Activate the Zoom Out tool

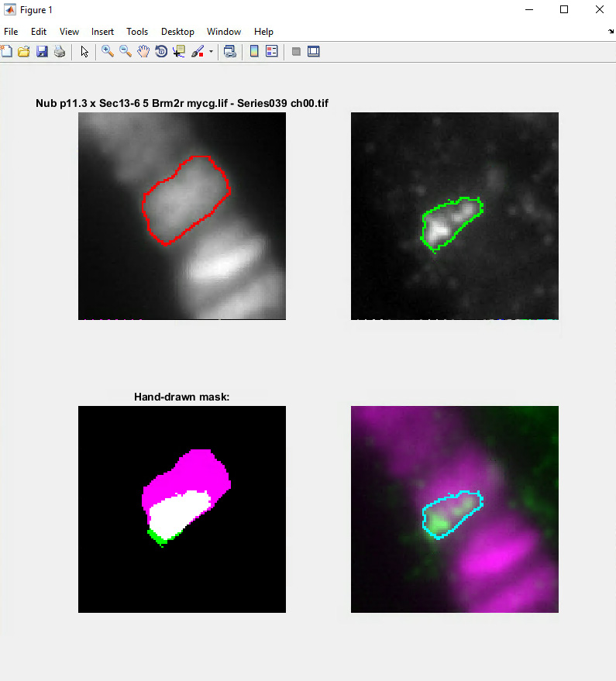(x=125, y=51)
